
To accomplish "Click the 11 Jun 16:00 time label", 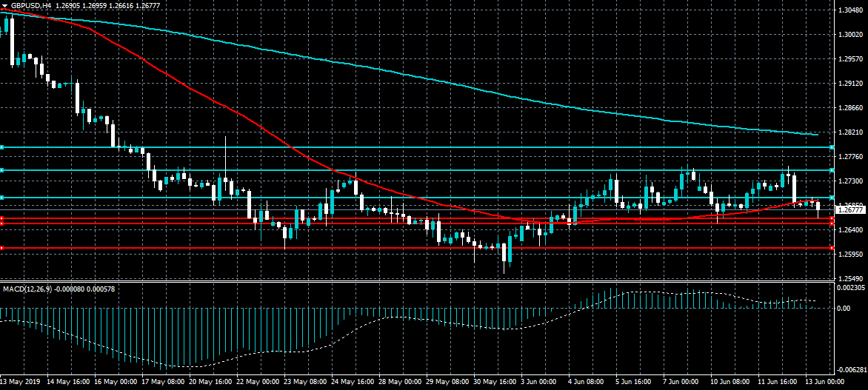I will click(x=778, y=382).
